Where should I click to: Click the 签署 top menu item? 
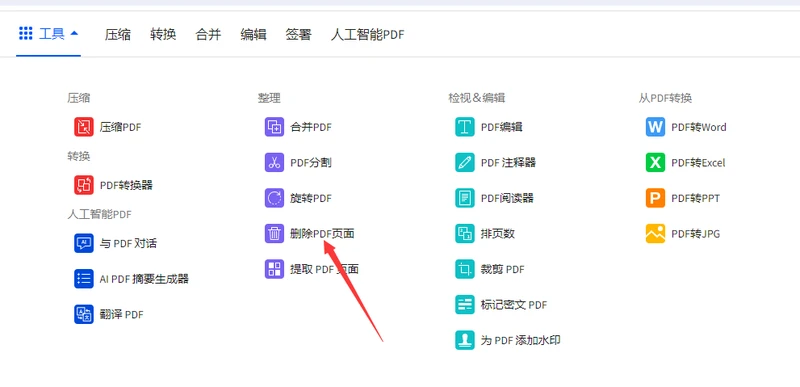click(298, 35)
